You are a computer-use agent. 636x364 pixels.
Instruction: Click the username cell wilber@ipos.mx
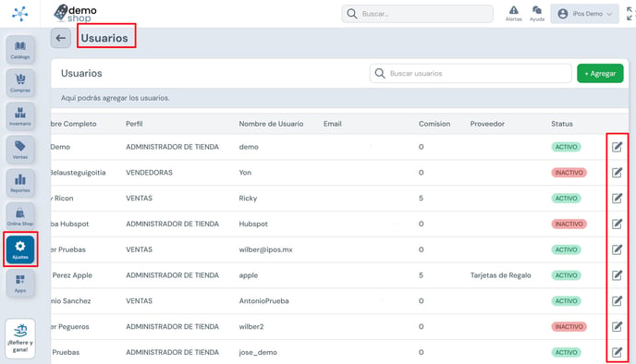tap(265, 249)
